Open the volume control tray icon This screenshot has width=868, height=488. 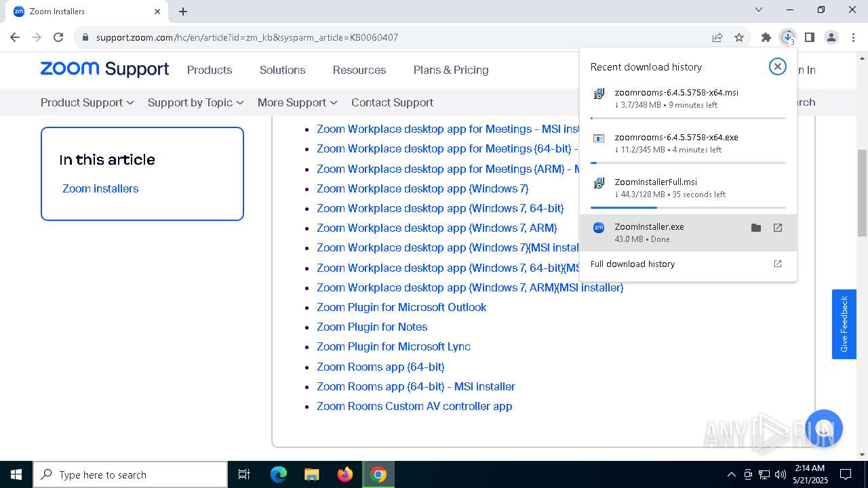tap(781, 474)
